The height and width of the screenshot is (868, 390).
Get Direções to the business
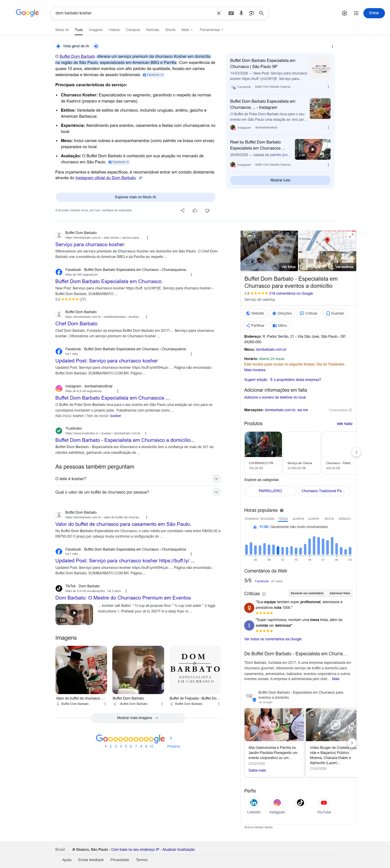point(282,313)
